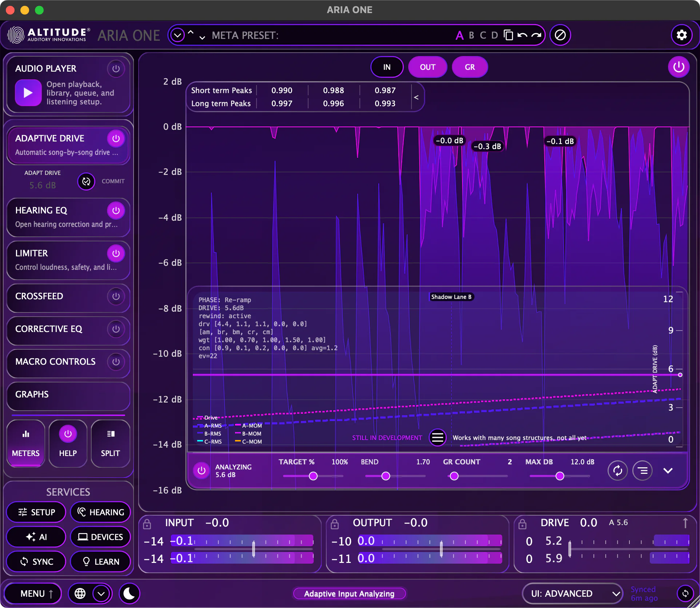Unlock the Input lock icon

(147, 524)
